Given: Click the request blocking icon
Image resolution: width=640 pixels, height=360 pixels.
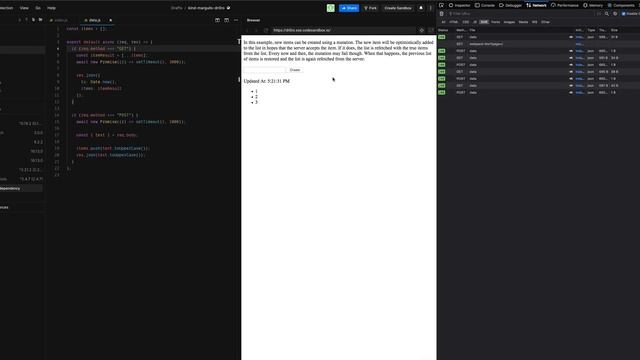Looking at the screenshot, I should (615, 13).
